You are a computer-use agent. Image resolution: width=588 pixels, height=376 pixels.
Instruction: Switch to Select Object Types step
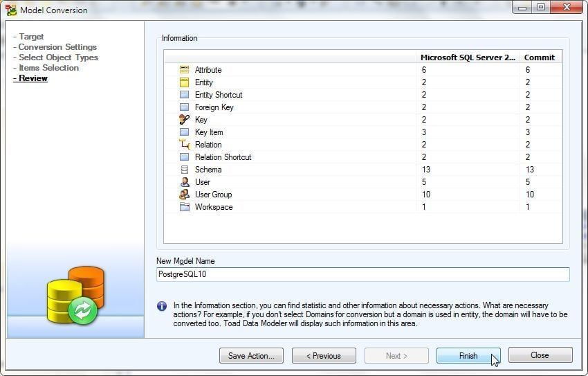pos(58,57)
